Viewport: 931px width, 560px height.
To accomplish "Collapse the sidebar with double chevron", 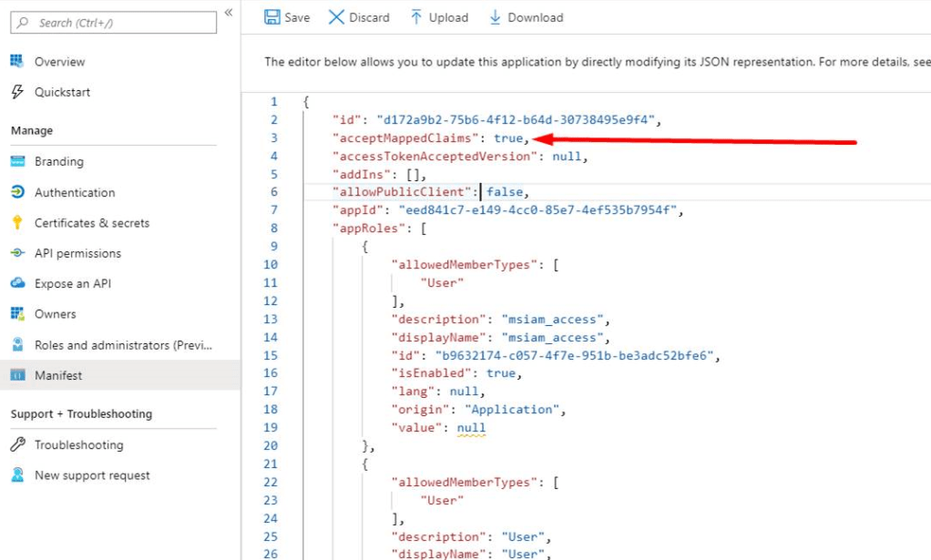I will tap(229, 12).
